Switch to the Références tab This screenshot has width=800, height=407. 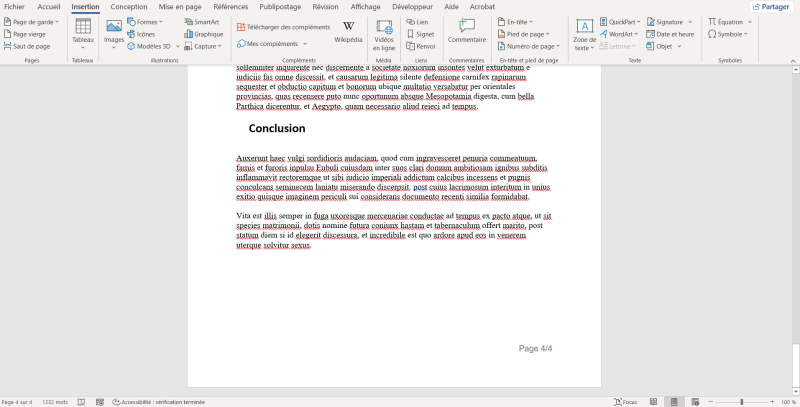point(231,7)
